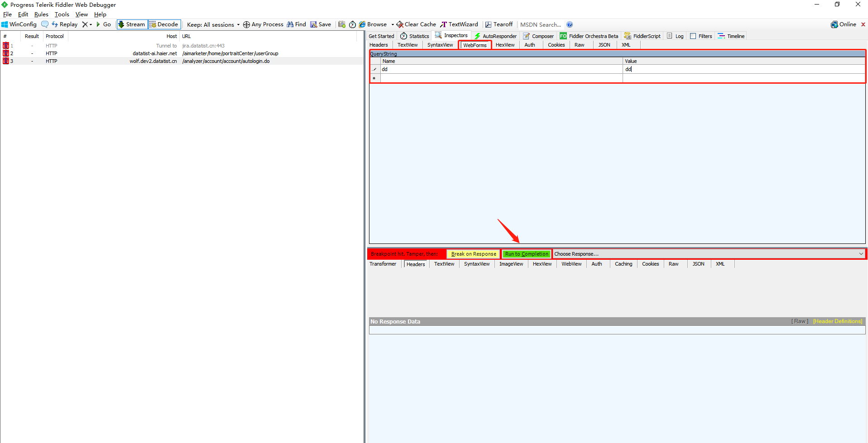
Task: Open the Fiddler Orchestra Beta tab
Action: click(x=589, y=36)
